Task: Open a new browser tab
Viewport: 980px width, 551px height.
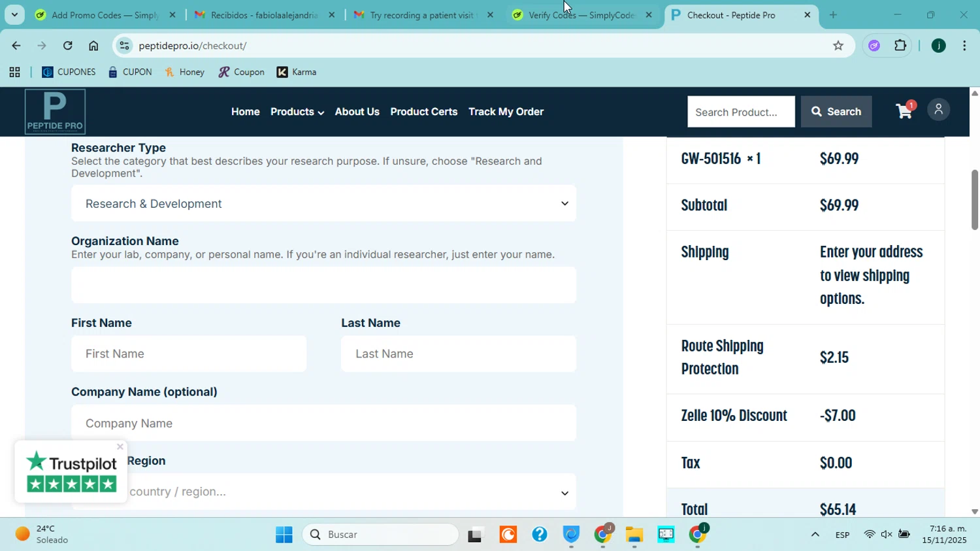Action: [833, 14]
